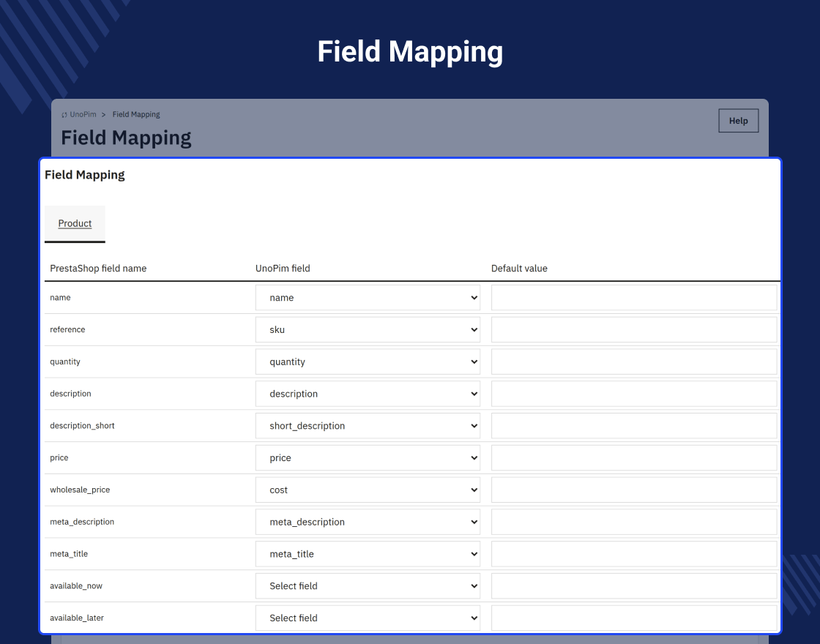This screenshot has height=644, width=820.
Task: Select the reference field label
Action: tap(67, 329)
